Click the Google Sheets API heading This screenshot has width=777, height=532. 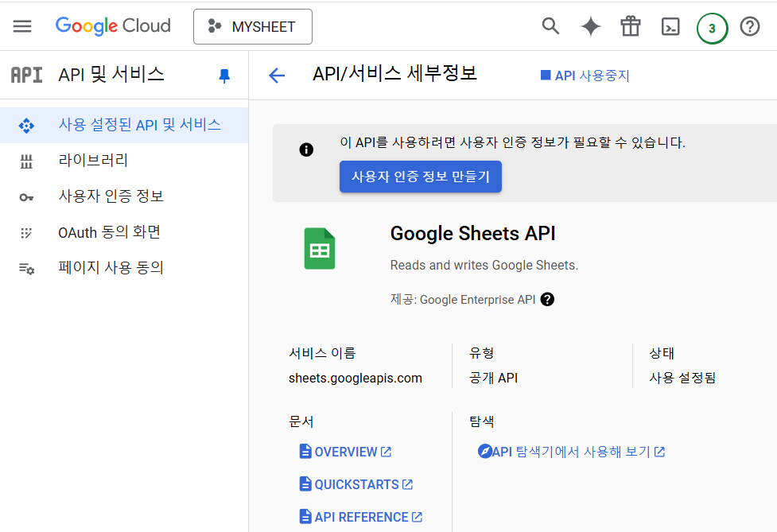[472, 233]
